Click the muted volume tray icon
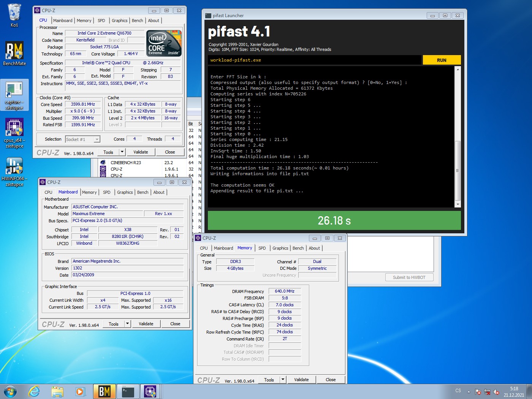Viewport: 532px width, 399px height. [x=496, y=392]
